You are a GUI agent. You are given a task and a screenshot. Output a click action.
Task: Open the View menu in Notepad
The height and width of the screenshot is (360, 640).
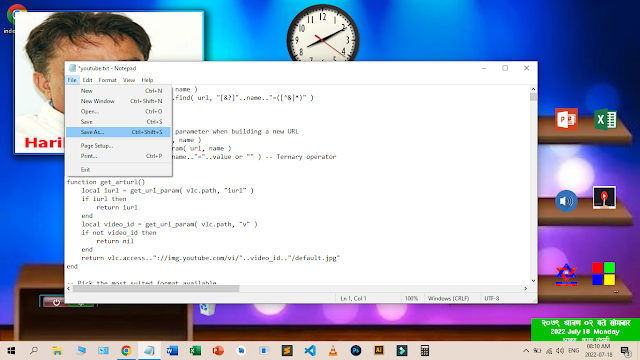(x=129, y=80)
